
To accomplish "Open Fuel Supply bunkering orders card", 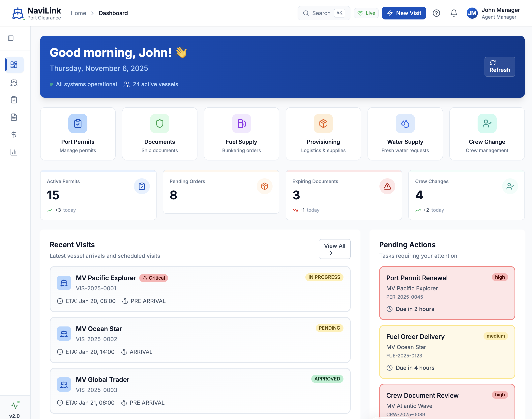I will tap(241, 134).
